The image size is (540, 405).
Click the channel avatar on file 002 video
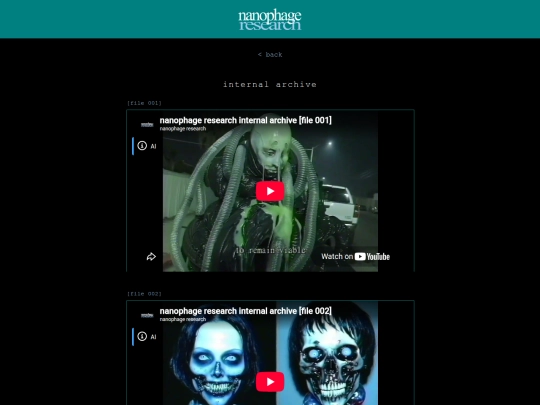point(147,315)
